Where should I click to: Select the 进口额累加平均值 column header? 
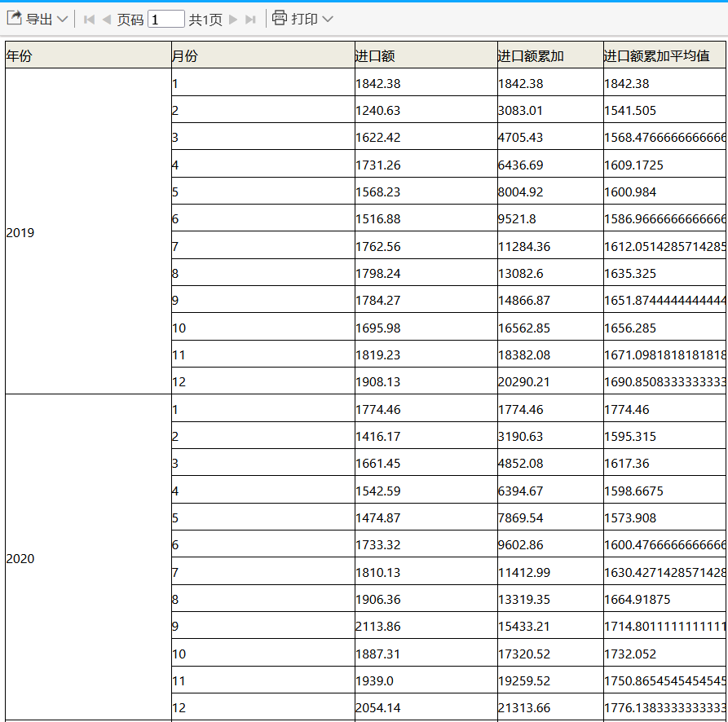pyautogui.click(x=665, y=55)
